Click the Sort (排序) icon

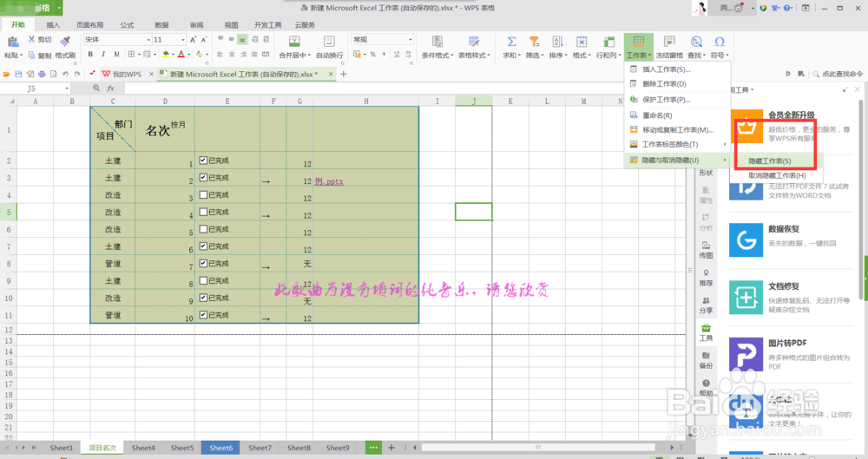pyautogui.click(x=557, y=42)
